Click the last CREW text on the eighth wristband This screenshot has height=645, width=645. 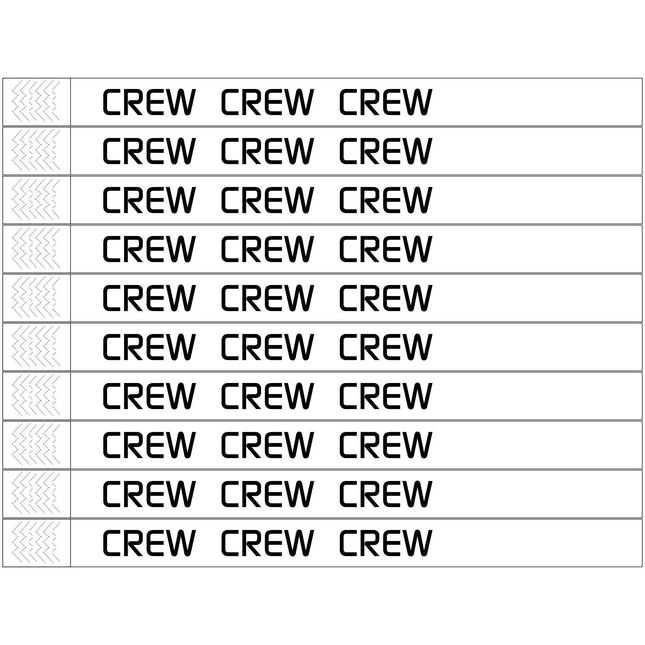tap(386, 445)
